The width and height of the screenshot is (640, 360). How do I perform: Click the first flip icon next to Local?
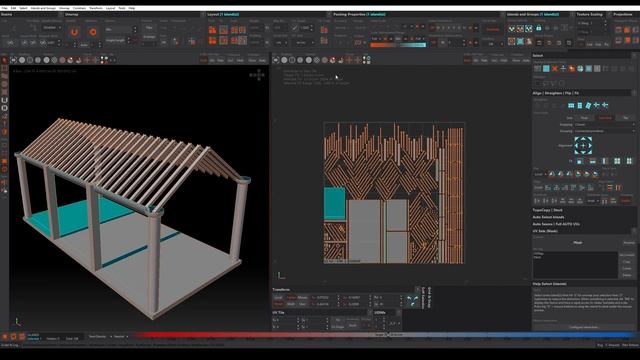click(x=551, y=174)
